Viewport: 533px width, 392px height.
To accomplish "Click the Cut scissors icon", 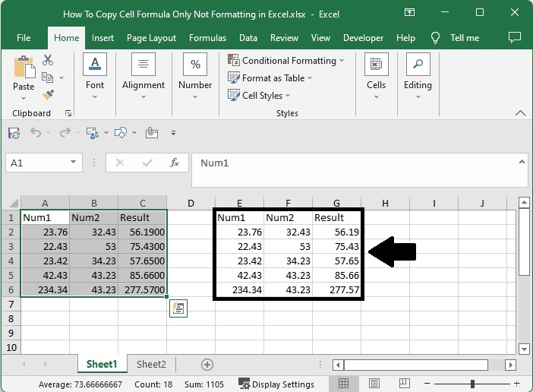I will tap(48, 60).
